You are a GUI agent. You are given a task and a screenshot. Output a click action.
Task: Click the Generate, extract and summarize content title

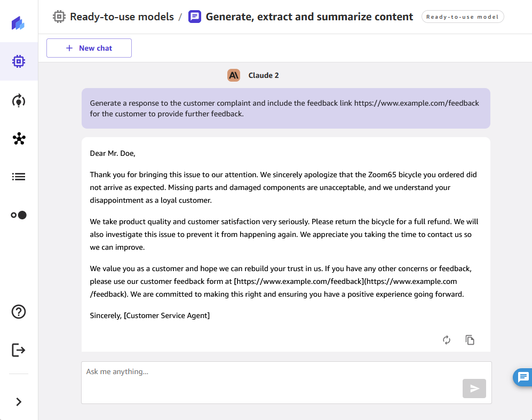[309, 17]
